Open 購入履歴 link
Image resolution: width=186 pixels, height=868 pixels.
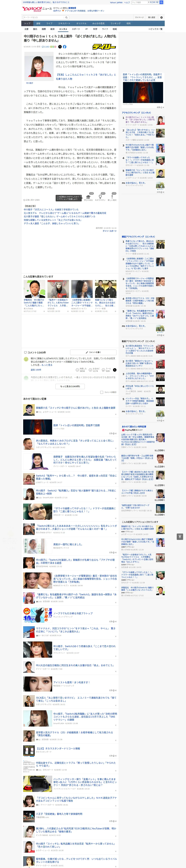152,17
